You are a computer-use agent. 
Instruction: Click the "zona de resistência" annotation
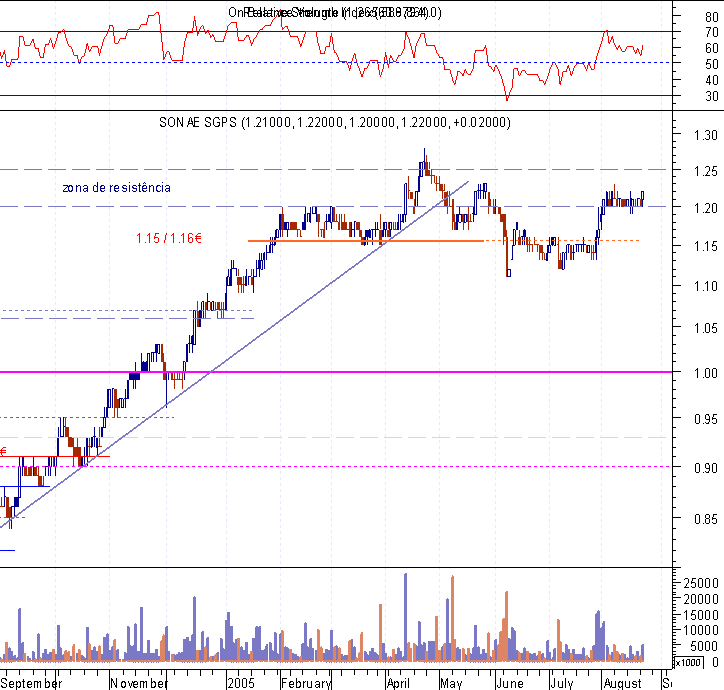116,188
